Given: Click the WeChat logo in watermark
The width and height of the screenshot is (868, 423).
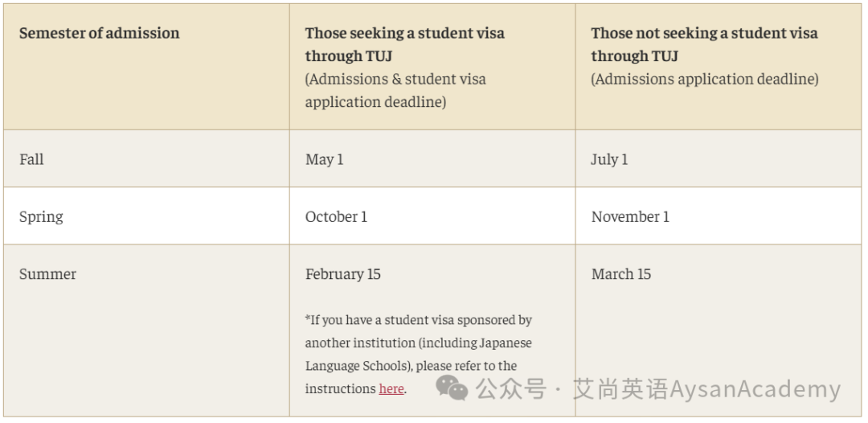Looking at the screenshot, I should [x=452, y=387].
